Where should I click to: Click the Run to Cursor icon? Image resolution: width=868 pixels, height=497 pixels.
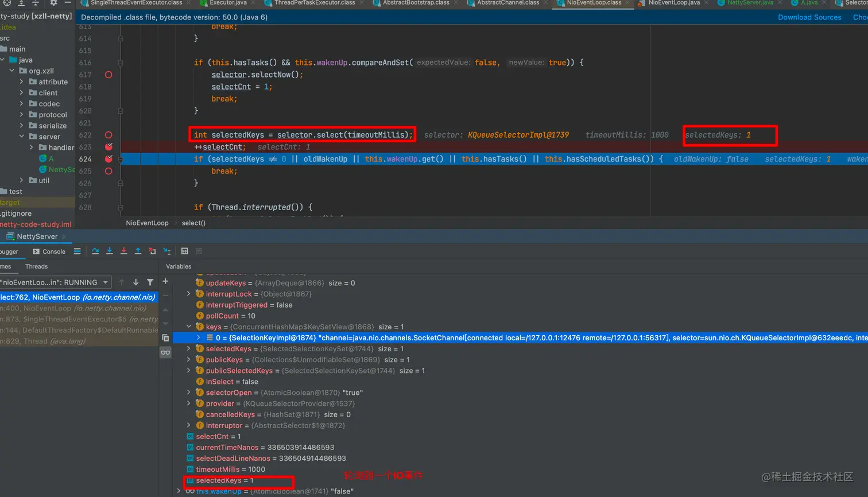(167, 251)
